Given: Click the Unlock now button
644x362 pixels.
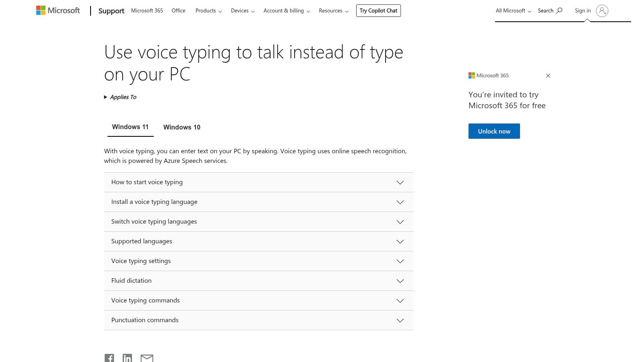Looking at the screenshot, I should (x=494, y=131).
